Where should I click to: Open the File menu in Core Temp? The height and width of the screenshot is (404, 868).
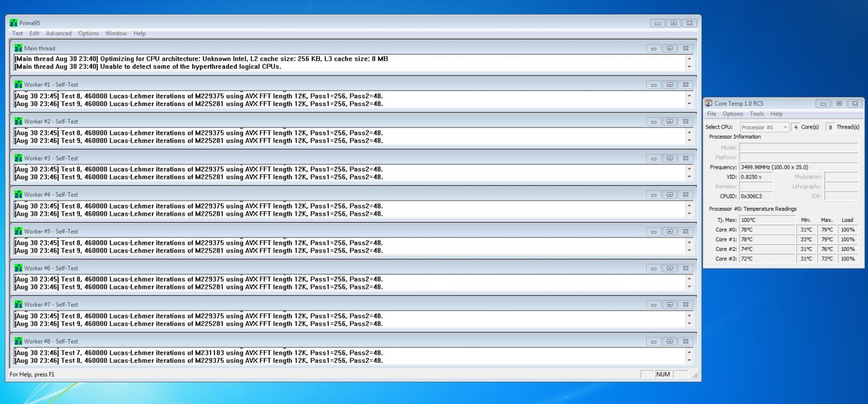pyautogui.click(x=713, y=114)
